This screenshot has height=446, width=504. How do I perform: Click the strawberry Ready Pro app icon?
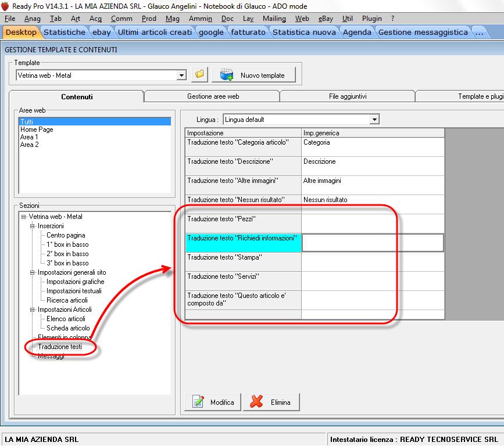[x=5, y=6]
